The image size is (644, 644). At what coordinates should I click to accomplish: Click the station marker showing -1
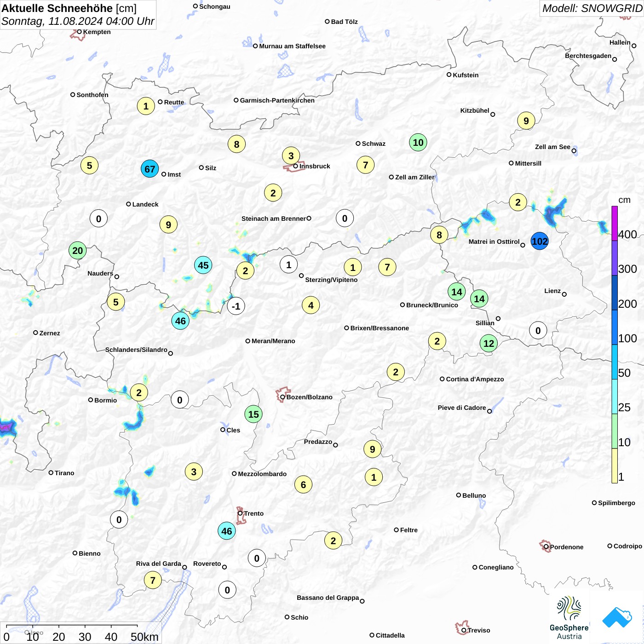236,306
